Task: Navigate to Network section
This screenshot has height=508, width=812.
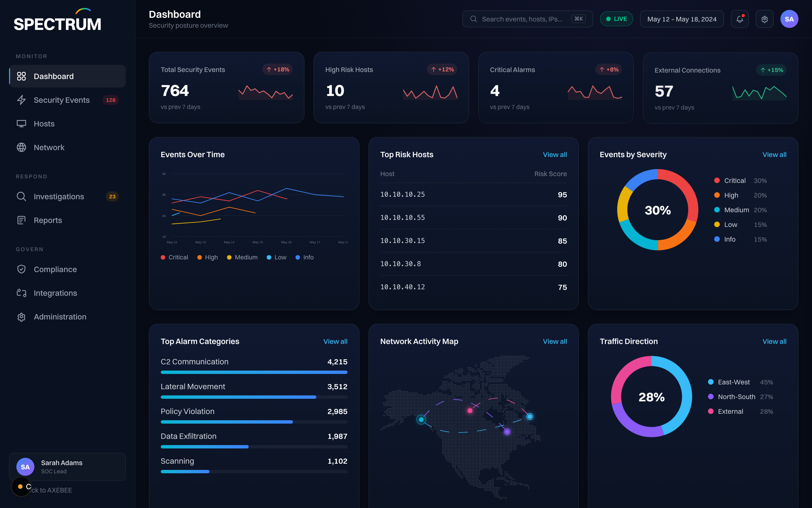Action: pyautogui.click(x=67, y=147)
